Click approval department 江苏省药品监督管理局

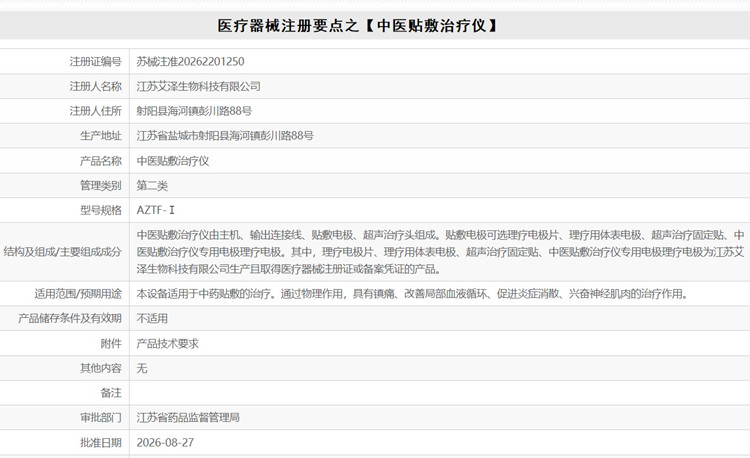coord(188,418)
